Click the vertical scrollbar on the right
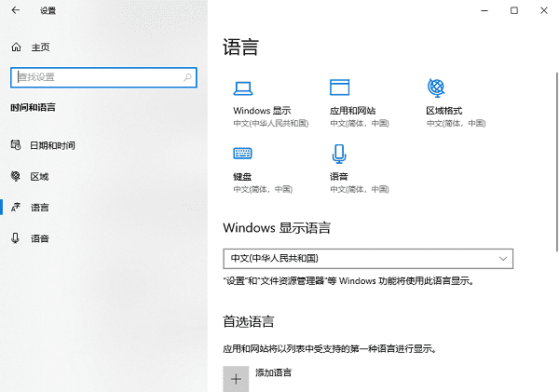Viewport: 559px width, 392px height. coord(557,162)
